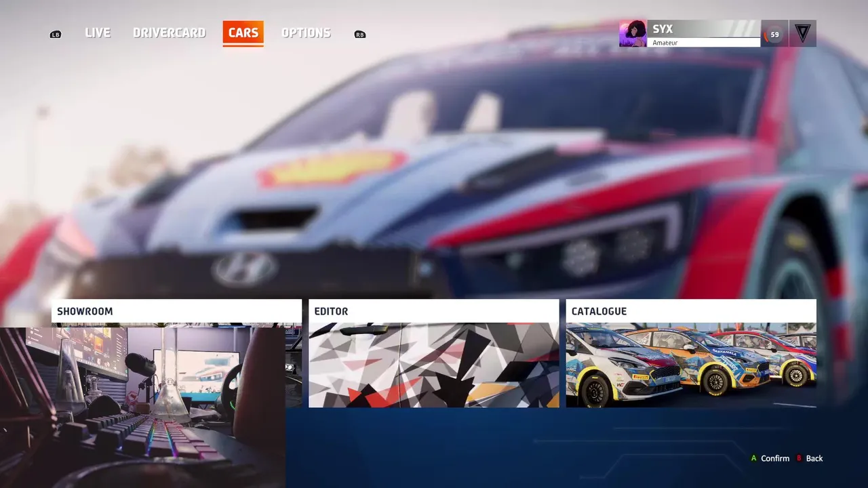Click the EDITOR livery thumbnail

(x=434, y=365)
